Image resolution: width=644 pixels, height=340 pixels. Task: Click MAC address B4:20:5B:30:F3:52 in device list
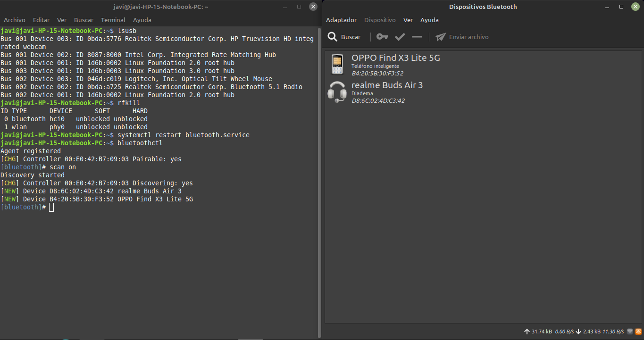point(377,73)
